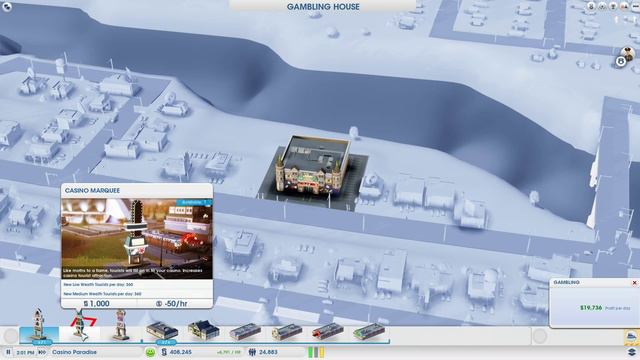Select the third casino sign module
The image size is (640, 360).
click(x=121, y=325)
